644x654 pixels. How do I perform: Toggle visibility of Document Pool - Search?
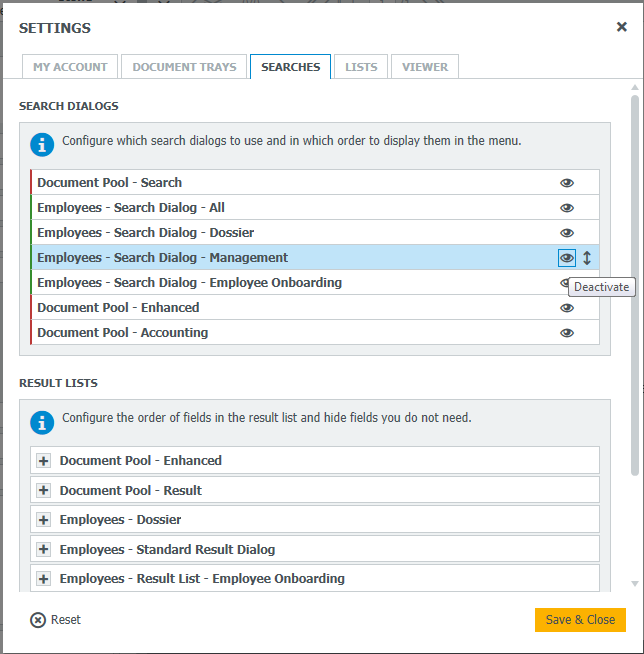pos(567,183)
